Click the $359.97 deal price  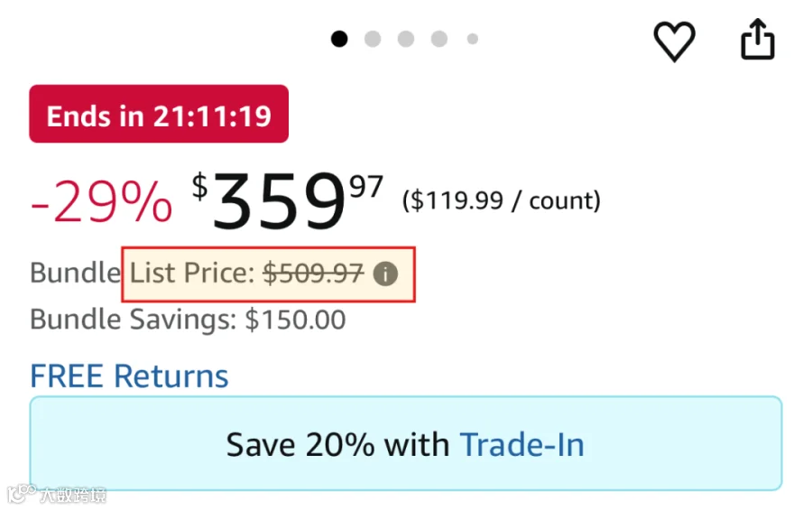coord(288,200)
